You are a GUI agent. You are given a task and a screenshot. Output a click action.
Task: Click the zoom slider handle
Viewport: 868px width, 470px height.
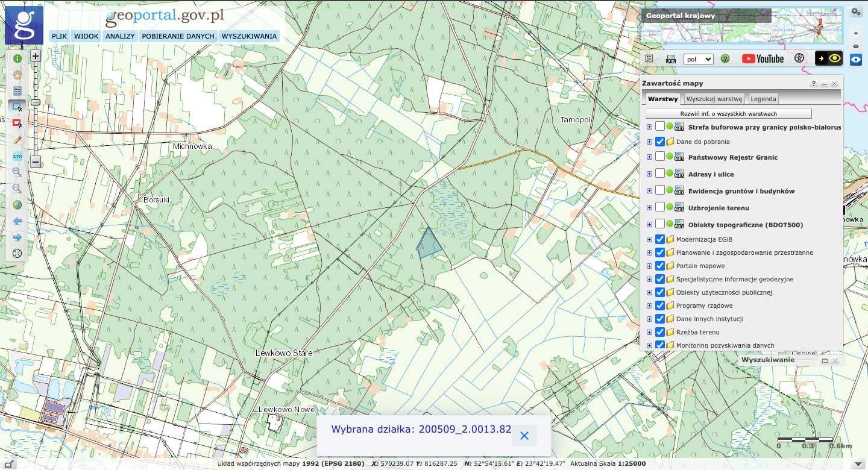(x=36, y=102)
